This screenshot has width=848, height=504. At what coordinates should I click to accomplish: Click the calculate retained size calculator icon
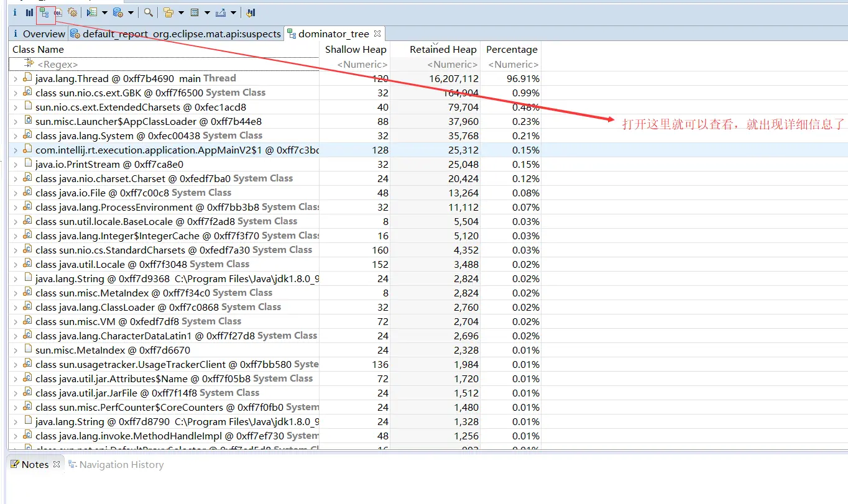click(x=195, y=12)
